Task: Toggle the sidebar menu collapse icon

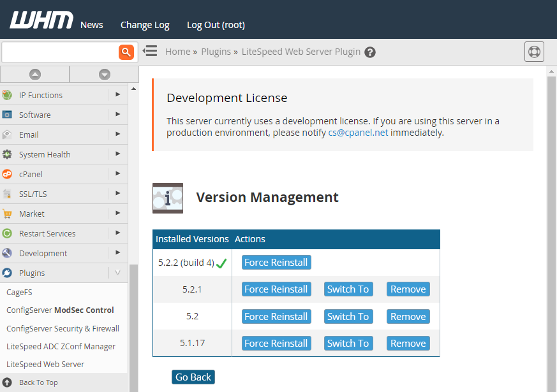Action: point(150,51)
